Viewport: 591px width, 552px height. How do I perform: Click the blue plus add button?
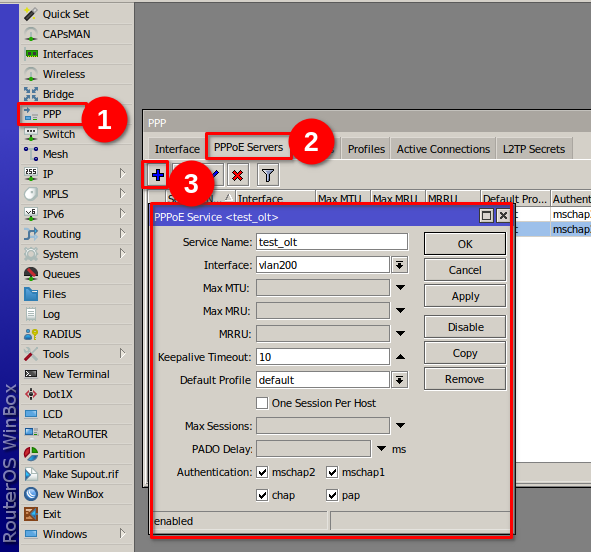pyautogui.click(x=158, y=175)
